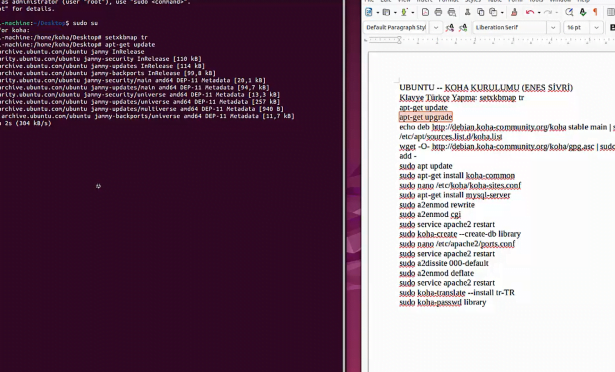This screenshot has height=372, width=615.
Task: Click 'sudo nano /etc/koha/koha-sites.conf' line
Action: 460,185
